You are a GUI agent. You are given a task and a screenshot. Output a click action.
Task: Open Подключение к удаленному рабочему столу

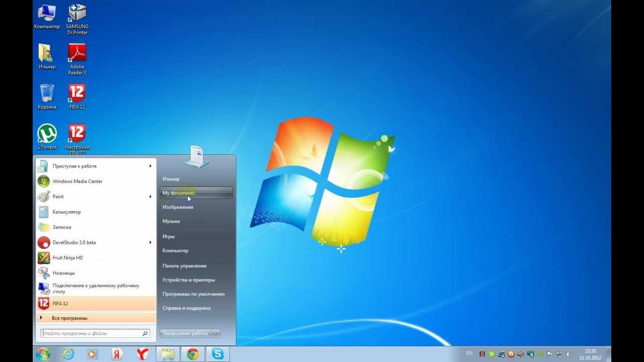(x=96, y=288)
